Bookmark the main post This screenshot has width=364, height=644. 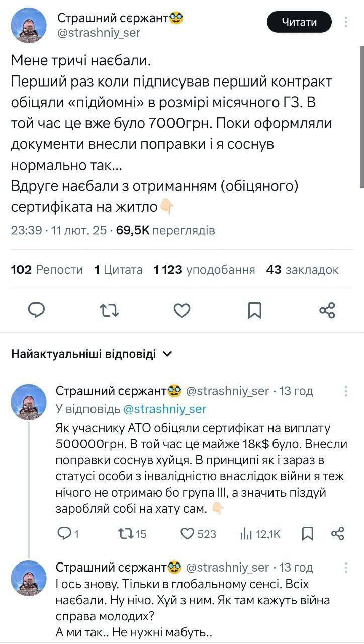pos(255,311)
